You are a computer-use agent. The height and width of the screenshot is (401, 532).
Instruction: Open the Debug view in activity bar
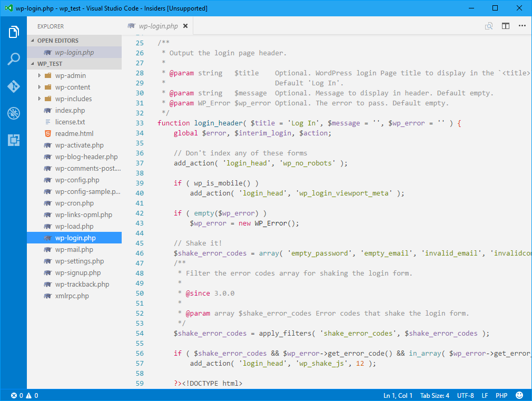[14, 113]
